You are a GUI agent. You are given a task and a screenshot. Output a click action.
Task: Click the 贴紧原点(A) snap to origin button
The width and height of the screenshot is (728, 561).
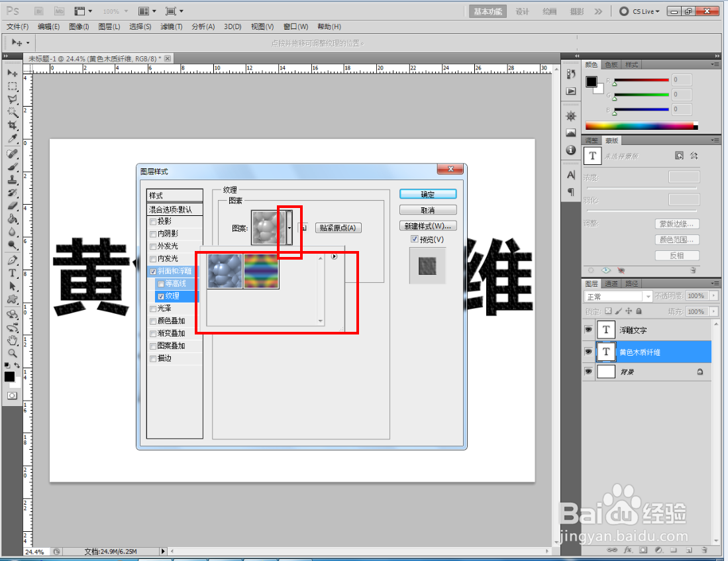pyautogui.click(x=338, y=228)
